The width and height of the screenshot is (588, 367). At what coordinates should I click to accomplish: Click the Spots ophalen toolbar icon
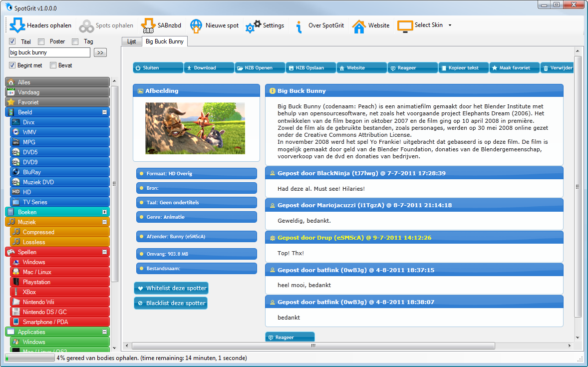(86, 26)
